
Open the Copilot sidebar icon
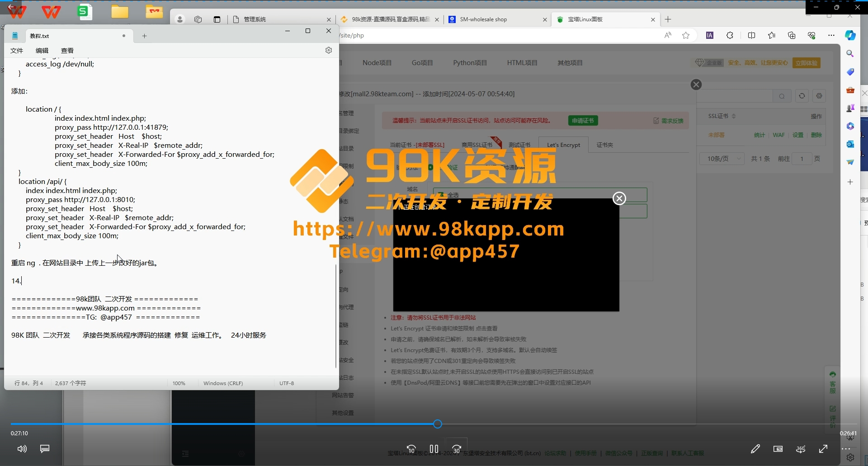(x=850, y=35)
